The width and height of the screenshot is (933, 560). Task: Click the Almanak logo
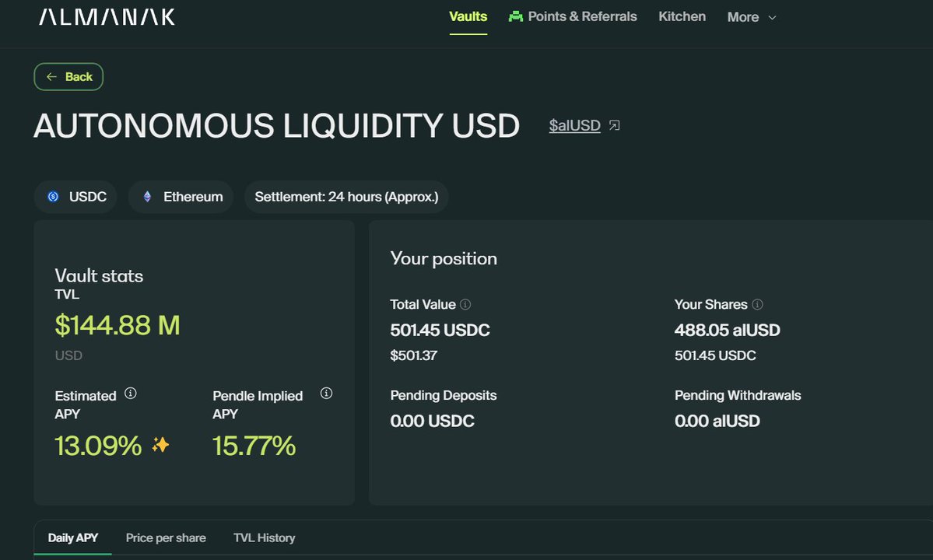click(107, 16)
